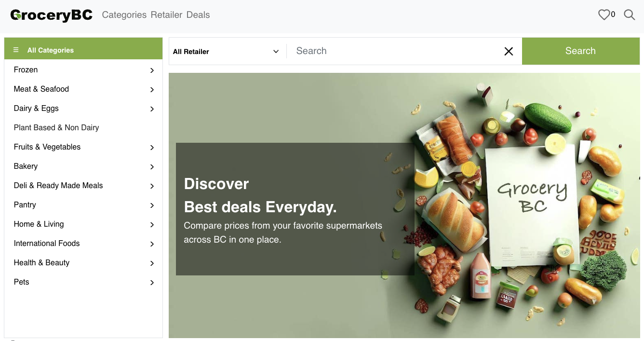
Task: Click hamburger icon beside All Categories
Action: pos(16,50)
